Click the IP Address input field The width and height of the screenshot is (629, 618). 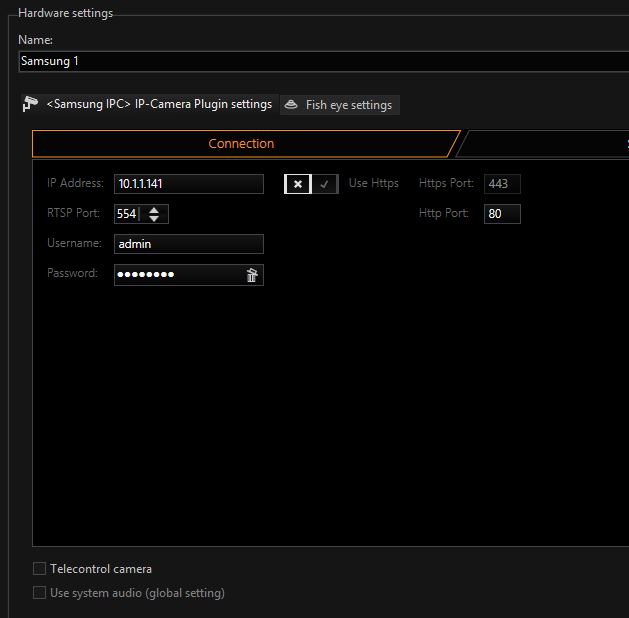(x=188, y=184)
